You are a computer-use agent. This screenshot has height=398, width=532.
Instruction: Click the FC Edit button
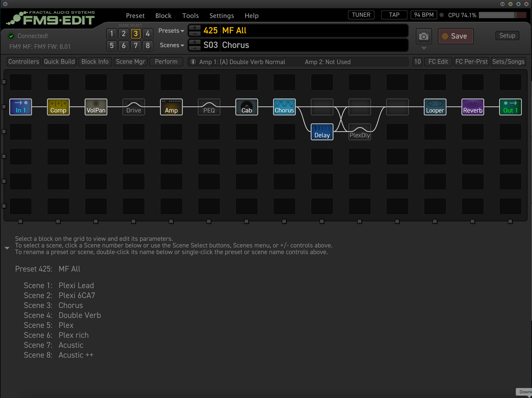(438, 61)
